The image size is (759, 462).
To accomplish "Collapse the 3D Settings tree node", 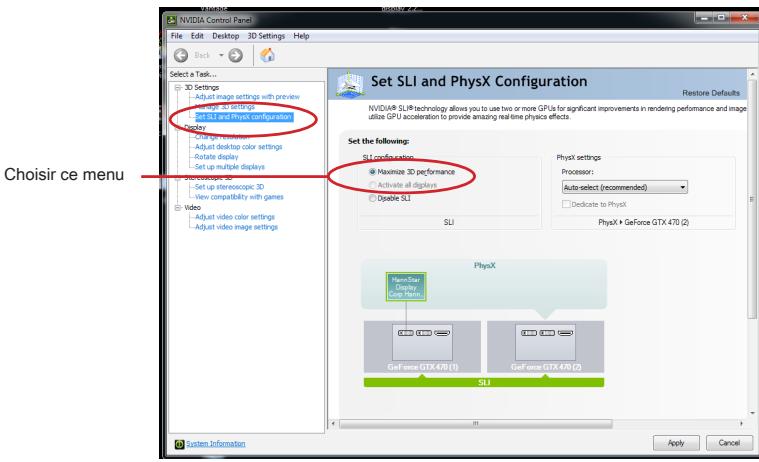I will [x=178, y=88].
